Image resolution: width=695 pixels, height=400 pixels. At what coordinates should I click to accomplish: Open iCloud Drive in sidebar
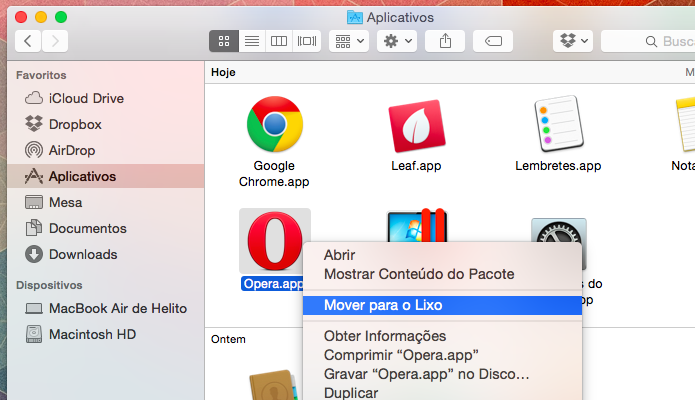(105, 98)
